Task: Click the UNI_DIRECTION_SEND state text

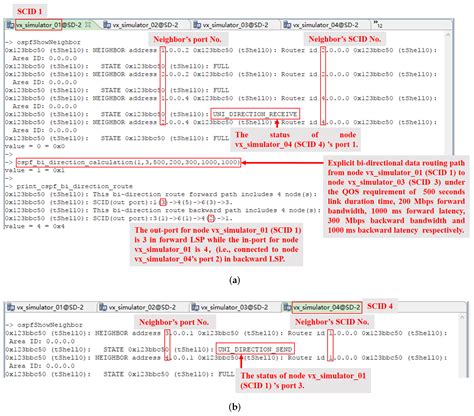Action: click(255, 349)
